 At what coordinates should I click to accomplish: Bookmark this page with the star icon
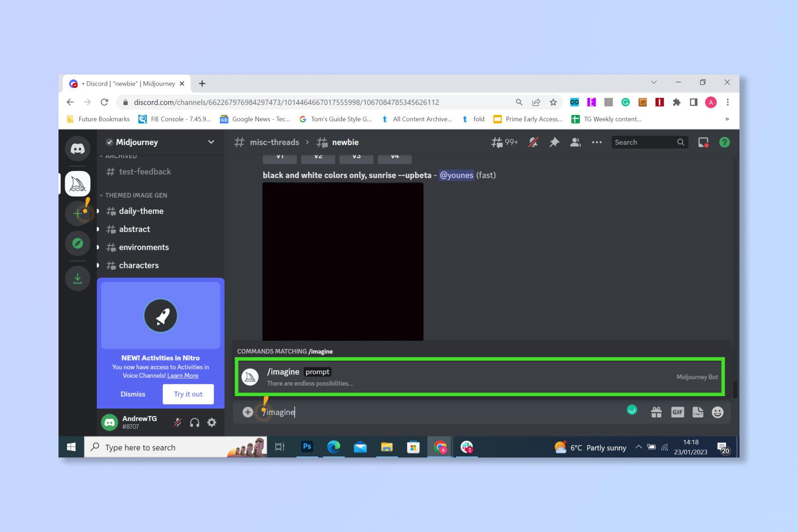point(553,102)
